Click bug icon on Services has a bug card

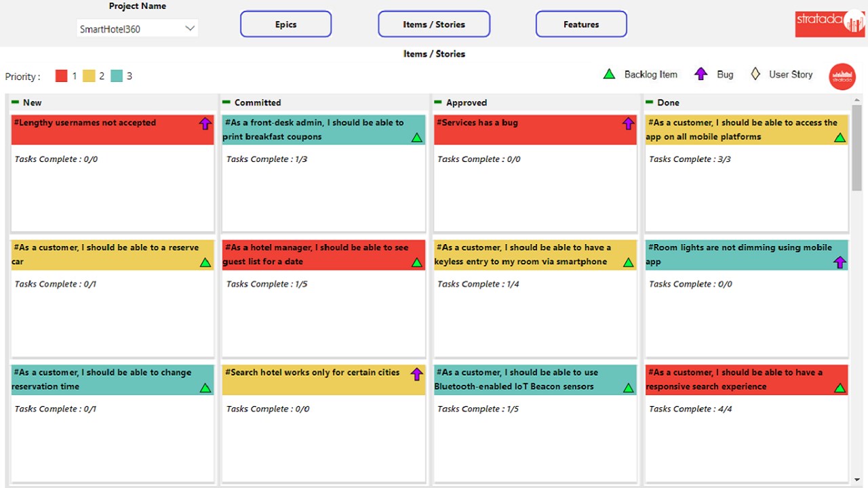coord(629,123)
